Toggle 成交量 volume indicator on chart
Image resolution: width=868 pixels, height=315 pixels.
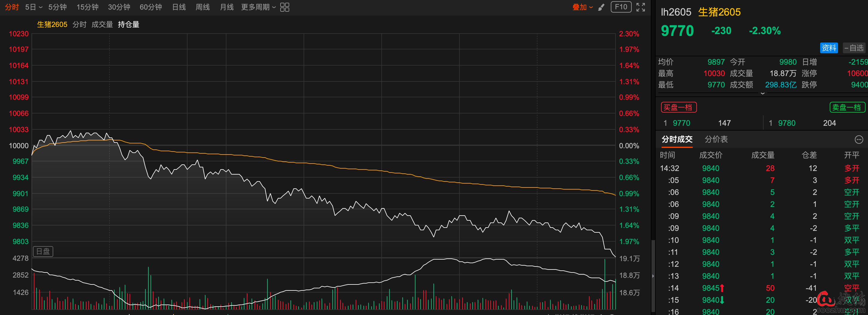pyautogui.click(x=102, y=25)
